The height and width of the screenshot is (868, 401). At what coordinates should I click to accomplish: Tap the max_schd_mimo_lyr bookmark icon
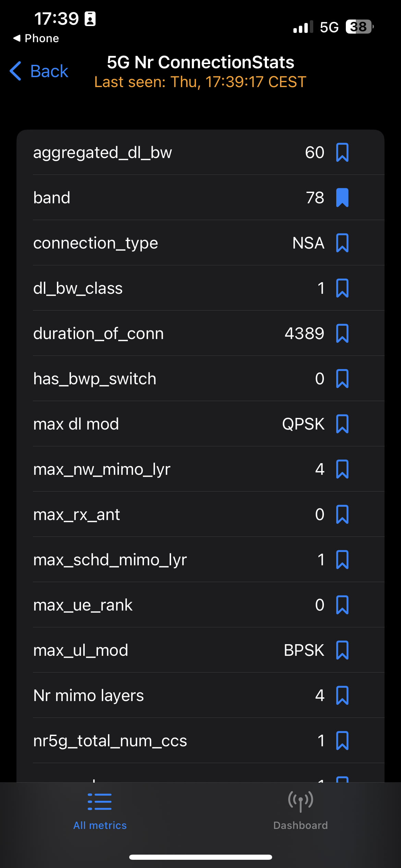pyautogui.click(x=342, y=559)
